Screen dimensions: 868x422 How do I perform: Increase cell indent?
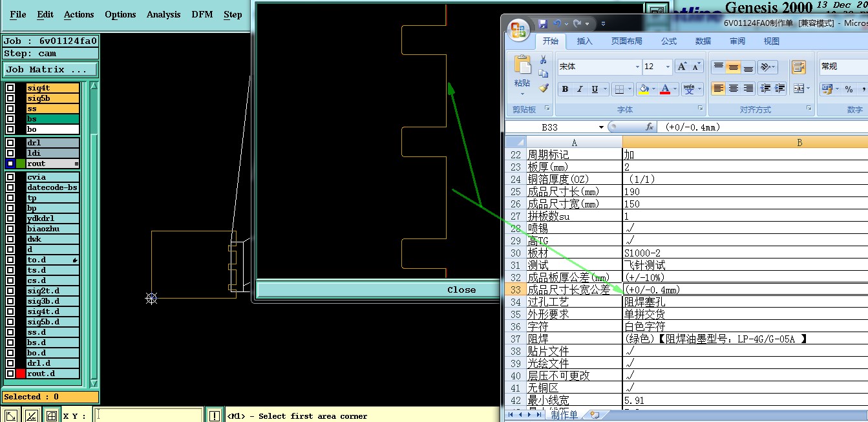tap(780, 89)
